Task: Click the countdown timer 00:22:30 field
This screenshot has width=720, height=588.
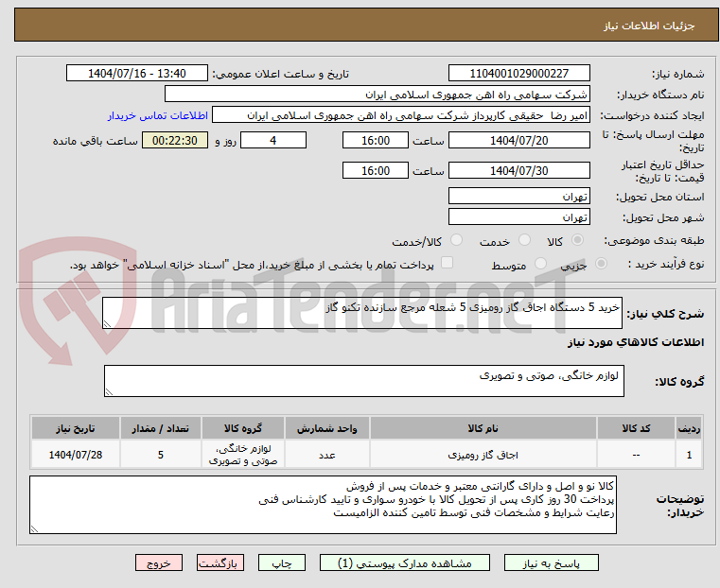Action: point(175,140)
